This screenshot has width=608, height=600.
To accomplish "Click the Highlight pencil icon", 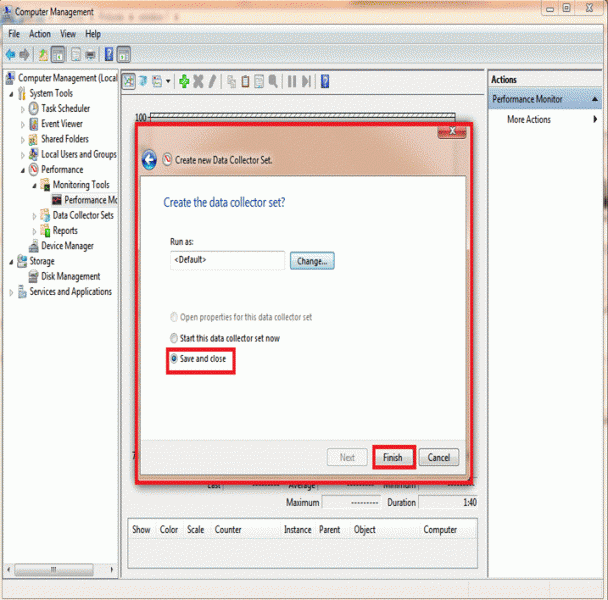I will (x=212, y=81).
